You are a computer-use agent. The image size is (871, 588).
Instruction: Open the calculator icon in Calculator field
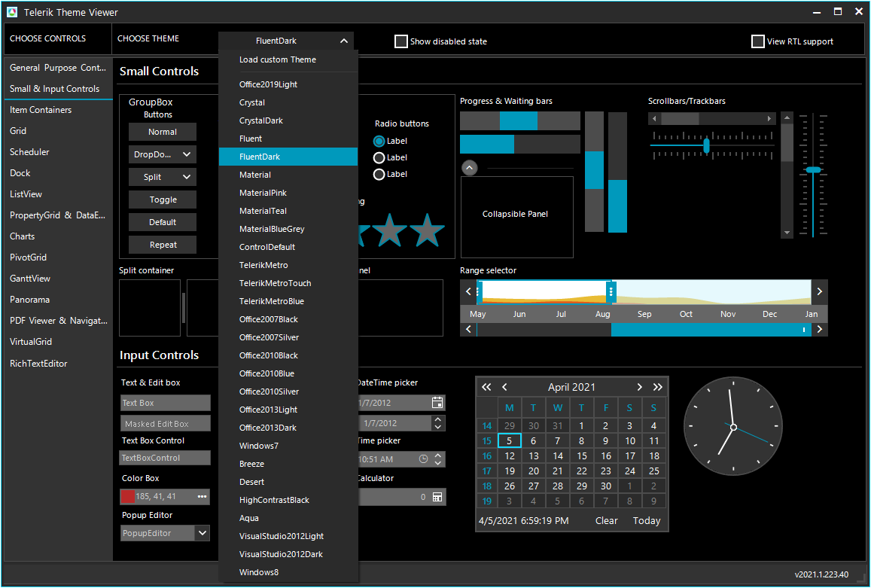pyautogui.click(x=437, y=497)
